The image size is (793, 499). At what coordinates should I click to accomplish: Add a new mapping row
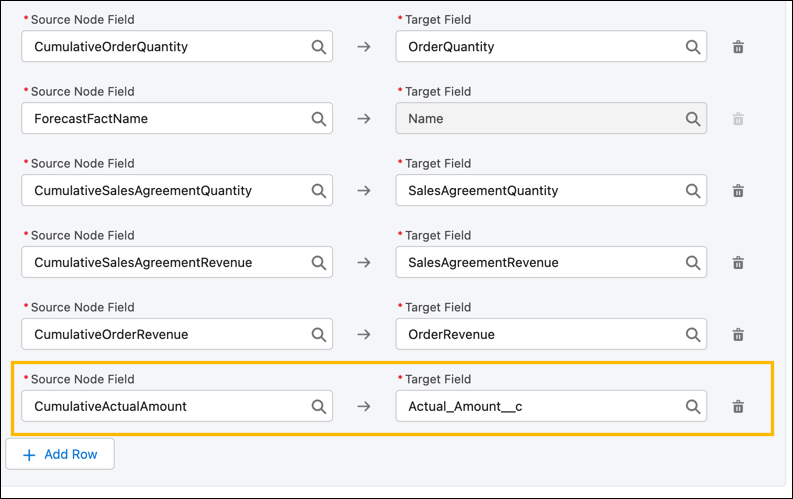(x=60, y=454)
